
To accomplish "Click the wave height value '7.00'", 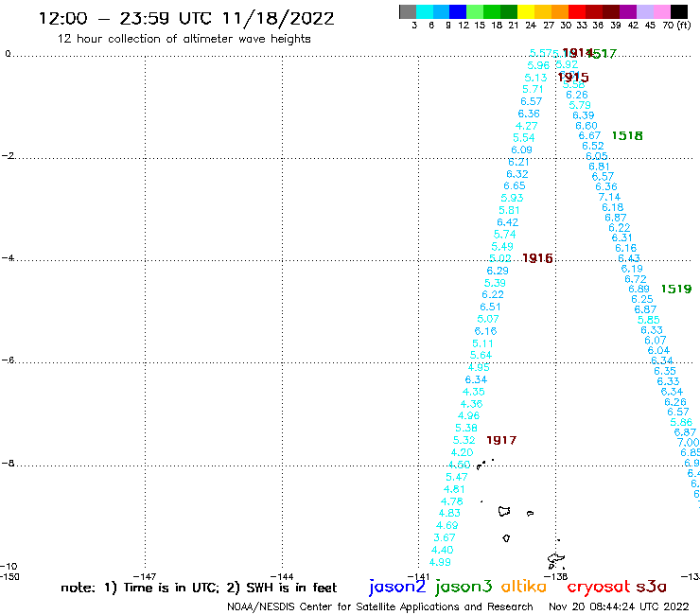I will click(688, 443).
